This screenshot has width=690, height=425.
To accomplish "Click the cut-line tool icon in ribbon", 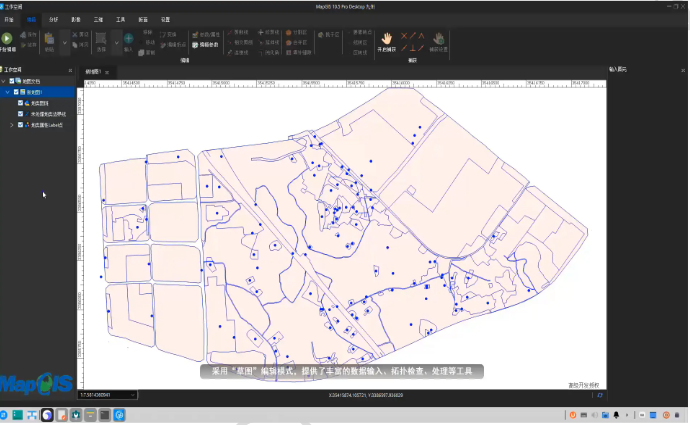I will click(230, 33).
